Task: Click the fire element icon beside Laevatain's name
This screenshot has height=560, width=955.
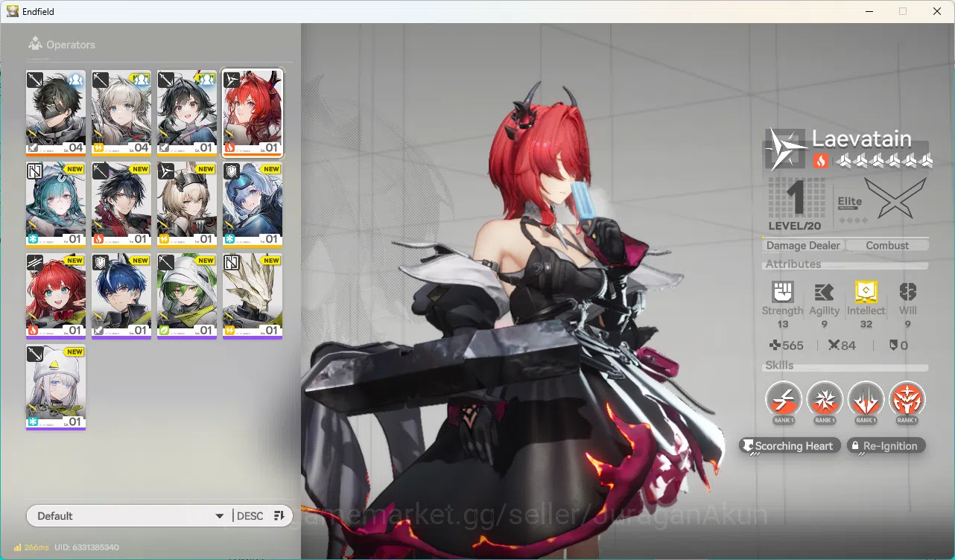Action: click(820, 160)
